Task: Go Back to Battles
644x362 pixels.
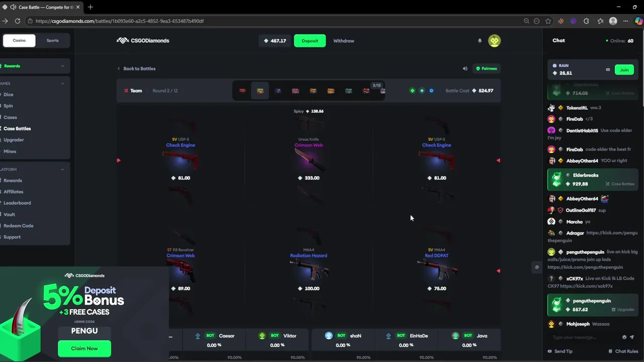Action: pos(136,68)
